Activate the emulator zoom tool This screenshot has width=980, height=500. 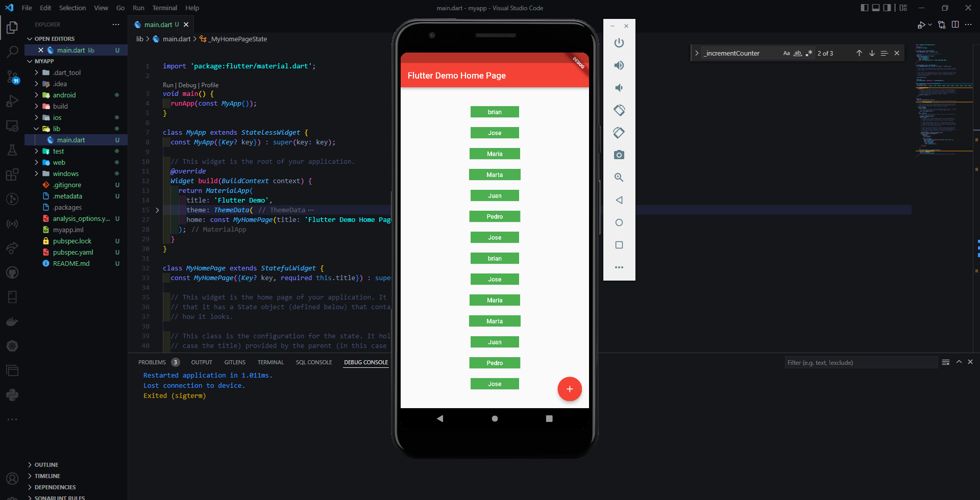[x=619, y=178]
